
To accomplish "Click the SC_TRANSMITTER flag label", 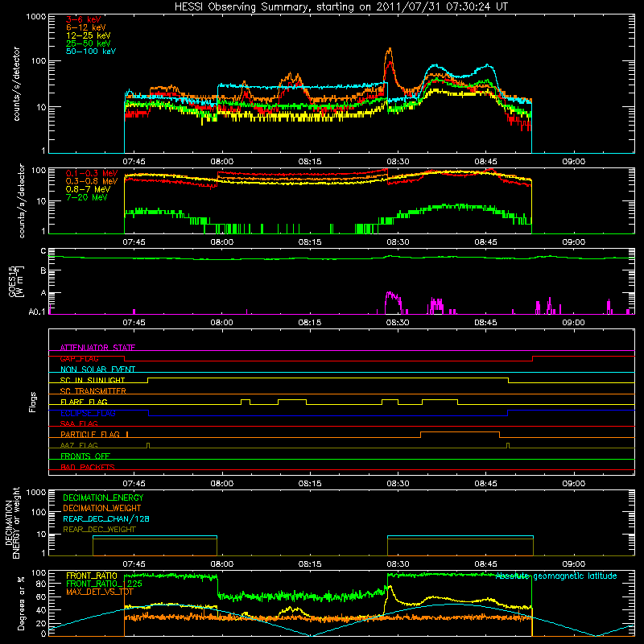I will pyautogui.click(x=93, y=390).
